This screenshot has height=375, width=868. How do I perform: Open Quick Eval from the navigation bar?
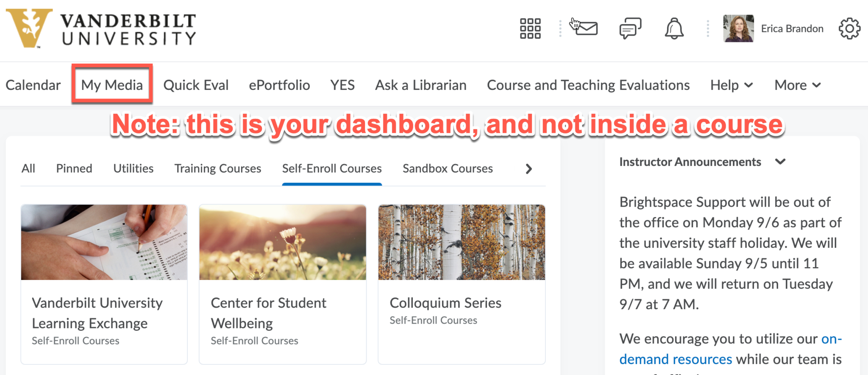[196, 85]
